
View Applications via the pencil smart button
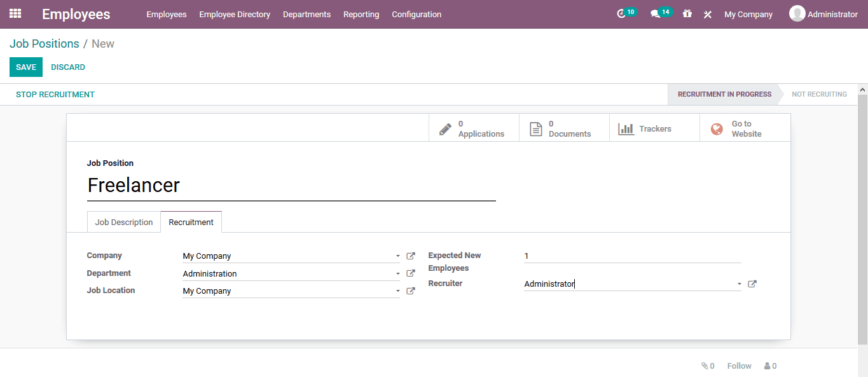473,128
